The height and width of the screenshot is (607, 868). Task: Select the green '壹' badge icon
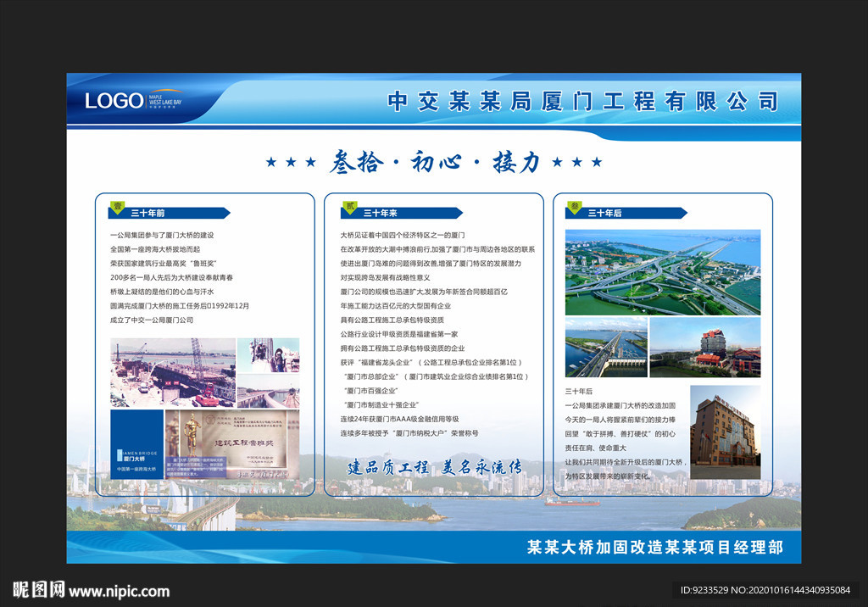118,206
